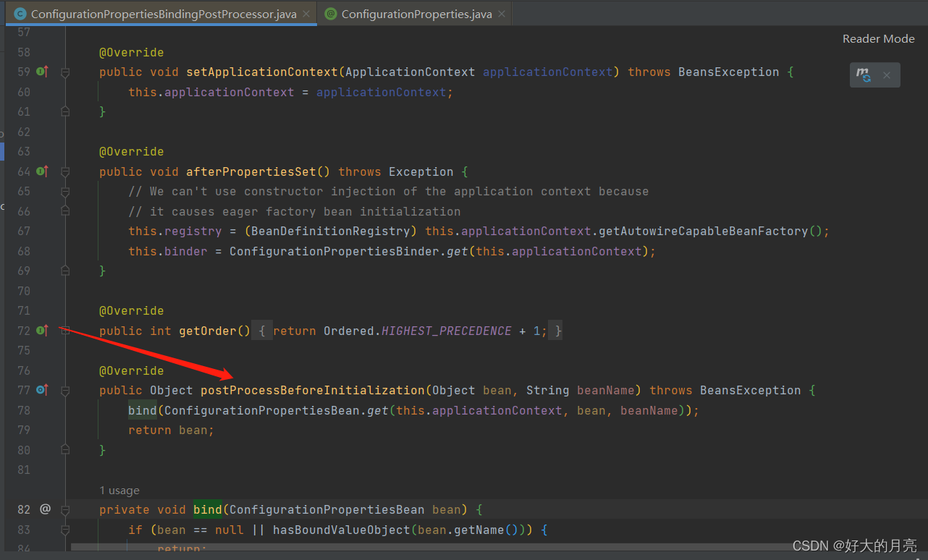Click hasBoundValueObject call on line 83
The image size is (928, 560).
click(x=341, y=530)
